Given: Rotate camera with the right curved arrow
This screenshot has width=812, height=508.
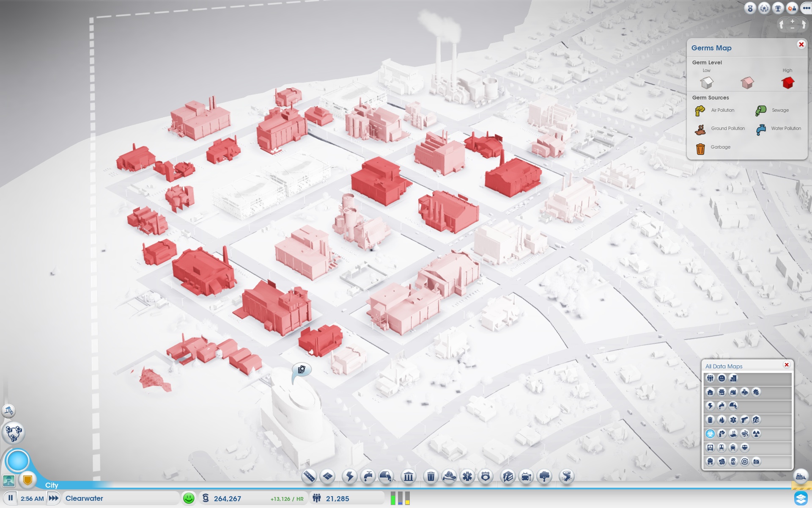Looking at the screenshot, I should point(803,25).
